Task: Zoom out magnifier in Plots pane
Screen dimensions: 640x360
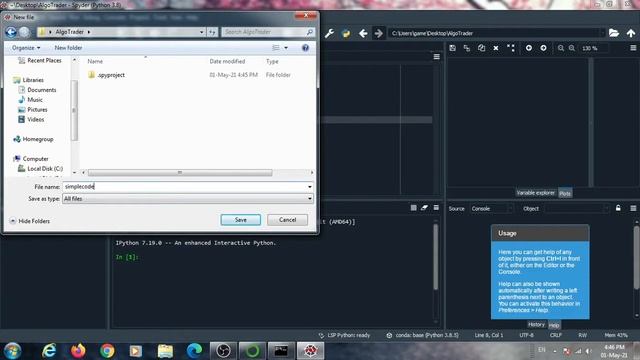Action: [561, 48]
